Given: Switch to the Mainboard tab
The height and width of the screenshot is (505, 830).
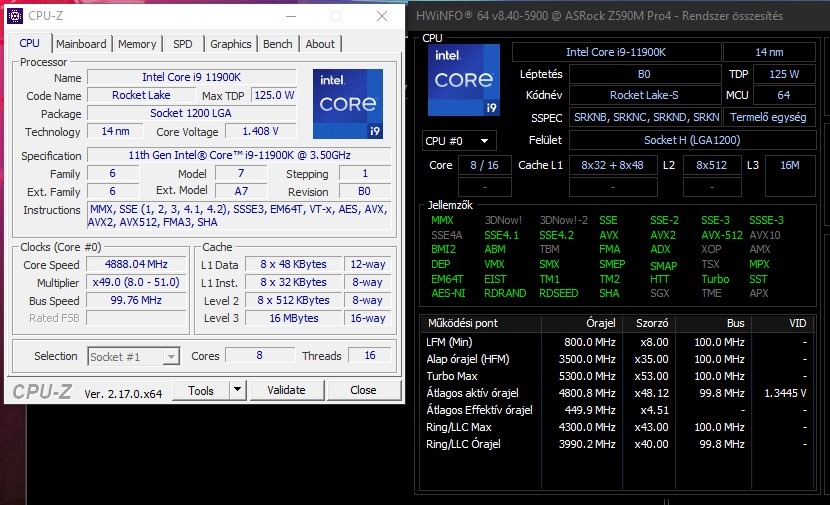Looking at the screenshot, I should tap(81, 44).
